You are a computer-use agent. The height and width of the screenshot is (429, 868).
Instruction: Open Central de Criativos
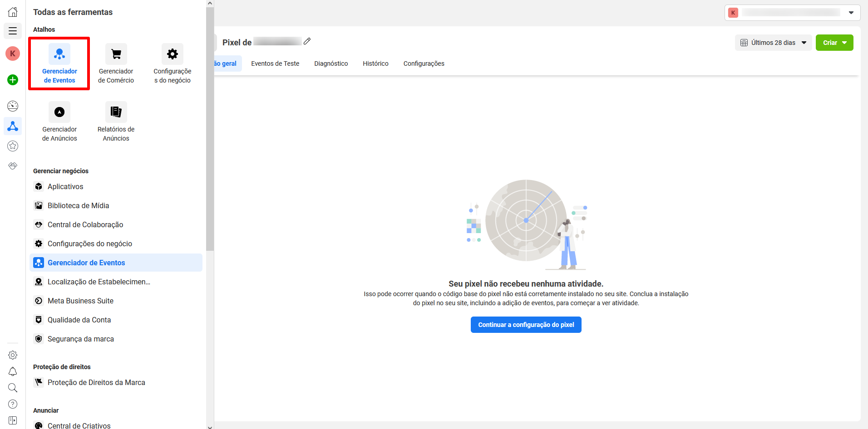[116, 425]
